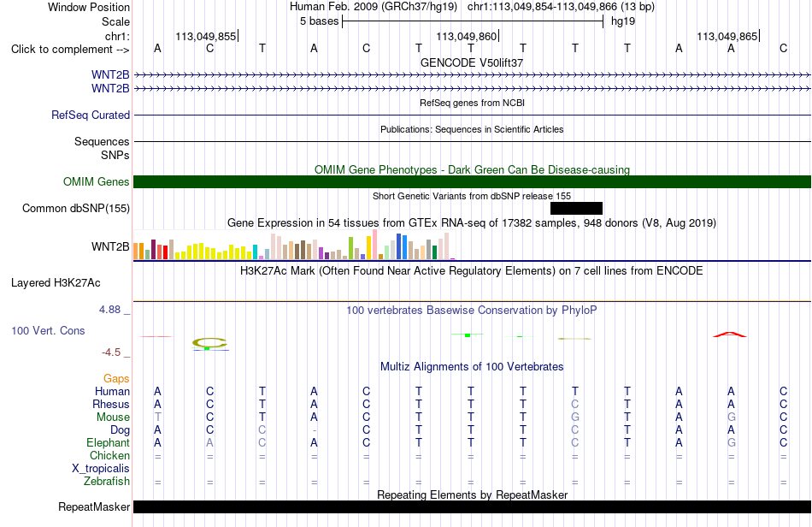Viewport: 812px width, 527px height.
Task: Select the Human alignment row label
Action: pyautogui.click(x=112, y=391)
